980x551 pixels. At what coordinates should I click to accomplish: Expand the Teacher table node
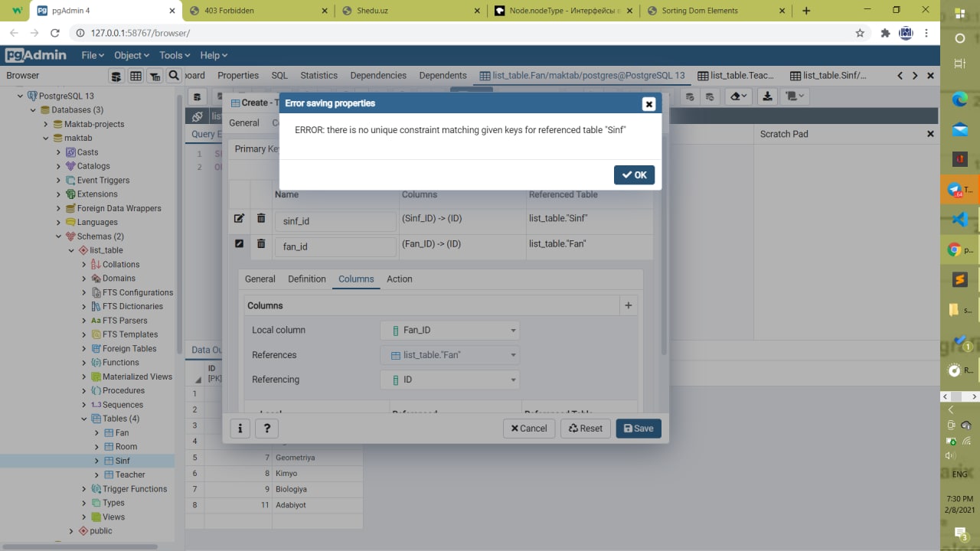point(97,474)
